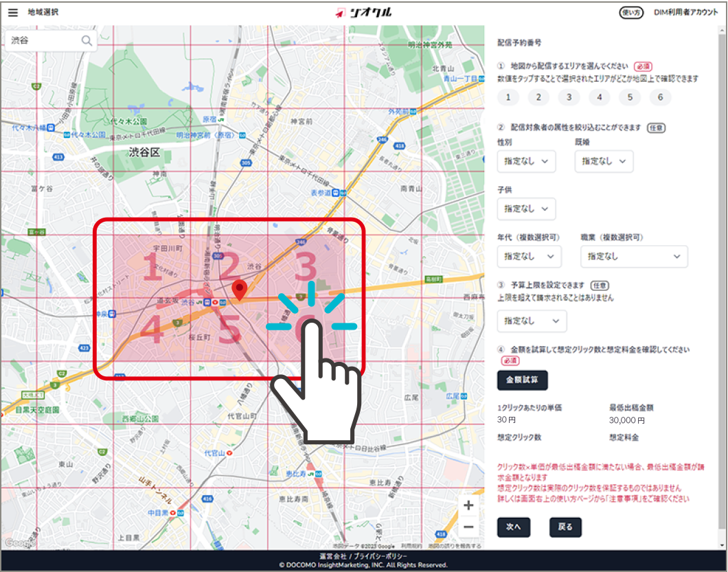728x572 pixels.
Task: Click the 代々木公園 station icon
Action: pyautogui.click(x=67, y=135)
